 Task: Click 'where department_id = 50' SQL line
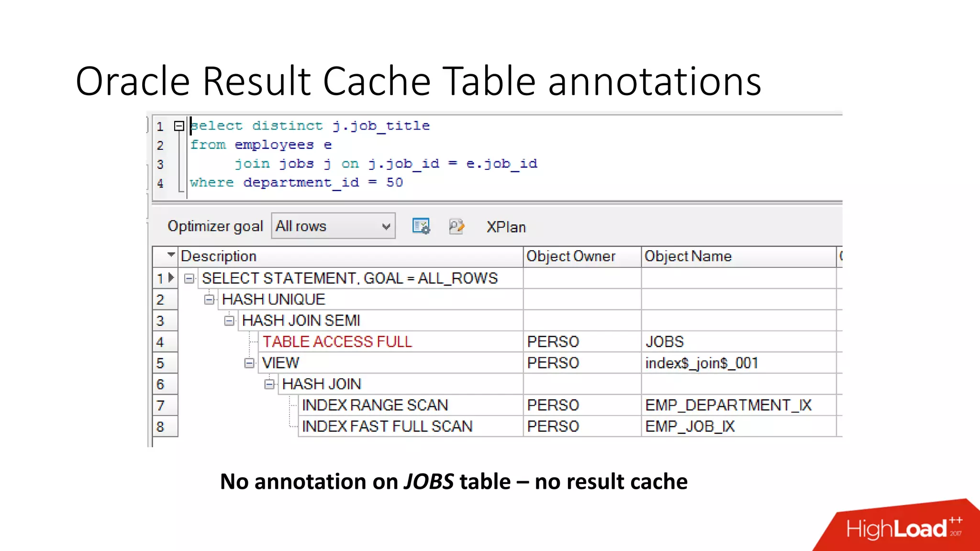(297, 183)
